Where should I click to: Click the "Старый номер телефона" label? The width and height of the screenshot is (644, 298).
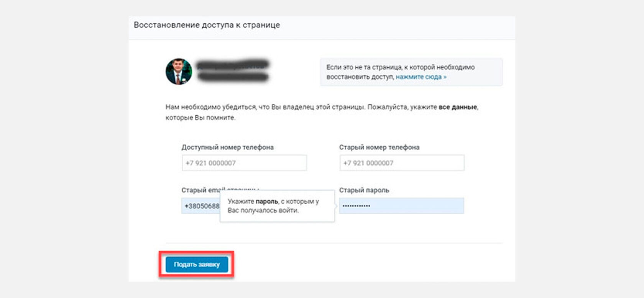(x=379, y=147)
